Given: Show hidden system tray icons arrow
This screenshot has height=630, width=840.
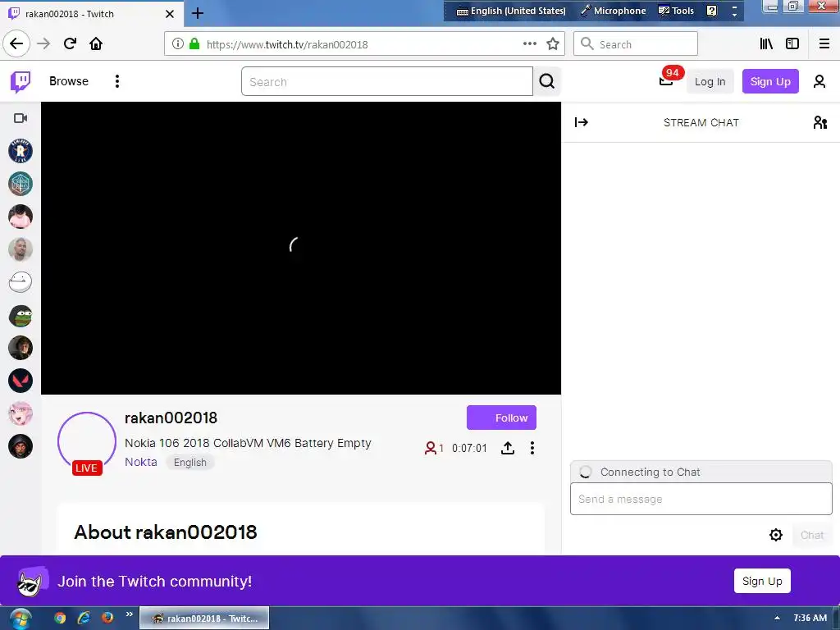Looking at the screenshot, I should click(778, 619).
